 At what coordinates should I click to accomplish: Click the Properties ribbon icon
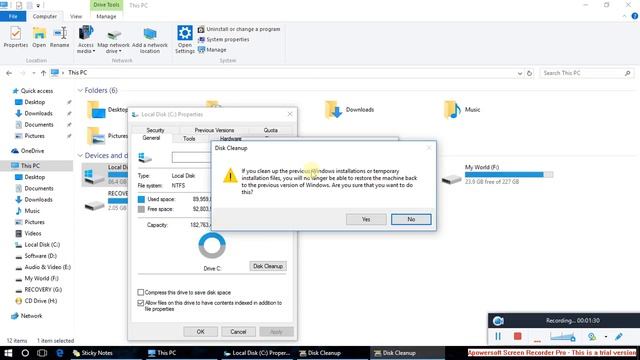(16, 37)
